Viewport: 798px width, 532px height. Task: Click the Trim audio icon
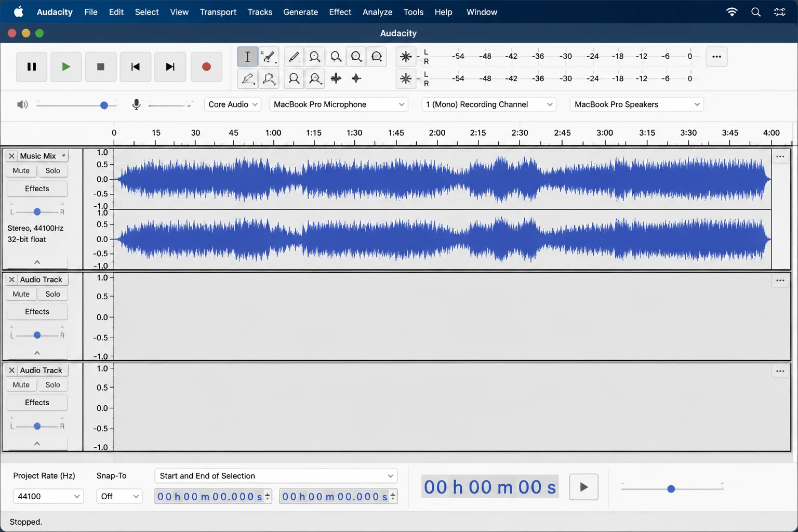(x=336, y=78)
